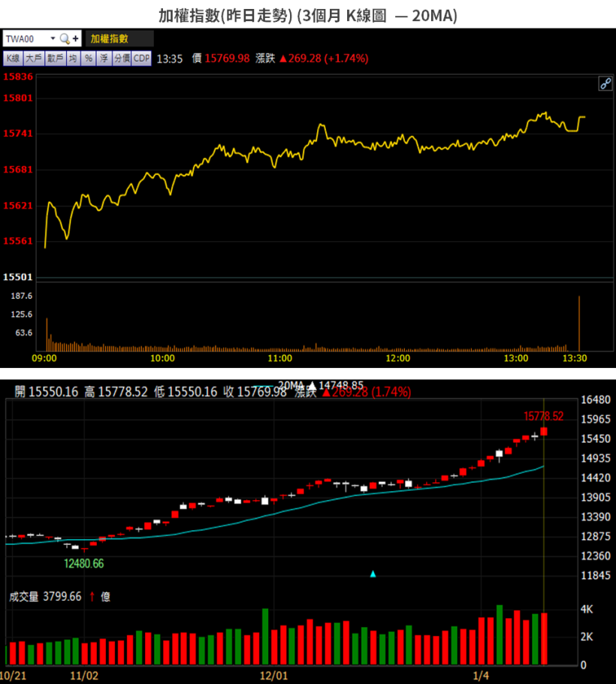Viewport: 616px width, 684px height.
Task: Click the high label 15778.52 on candlestick chart
Action: (544, 416)
